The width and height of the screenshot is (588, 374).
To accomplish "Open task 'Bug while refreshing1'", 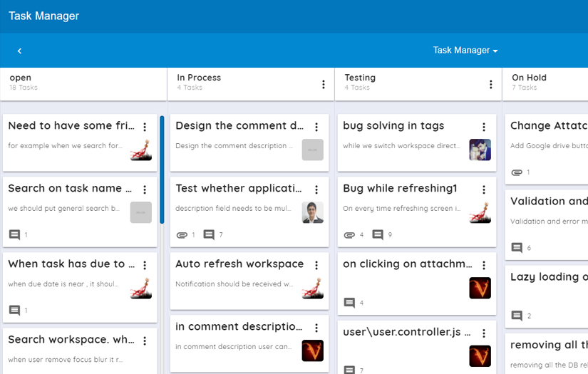I will 400,188.
